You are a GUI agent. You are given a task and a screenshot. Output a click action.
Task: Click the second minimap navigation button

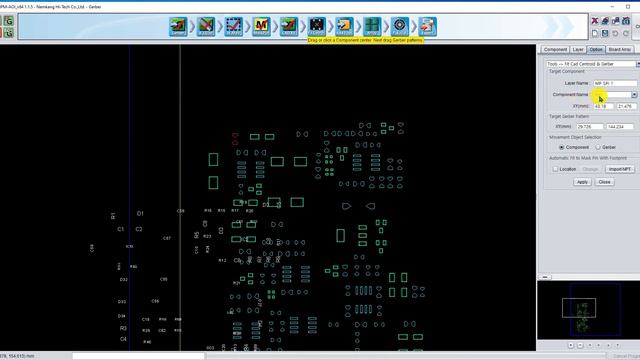click(580, 345)
